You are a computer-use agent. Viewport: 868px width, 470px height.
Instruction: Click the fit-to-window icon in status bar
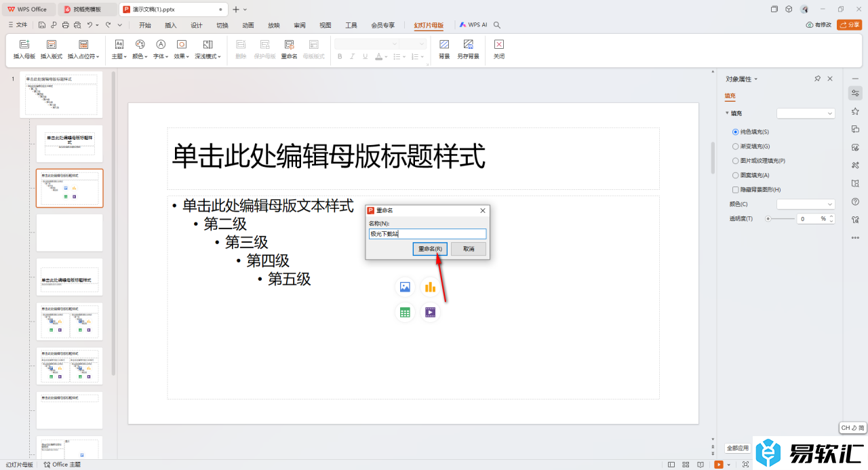[746, 465]
